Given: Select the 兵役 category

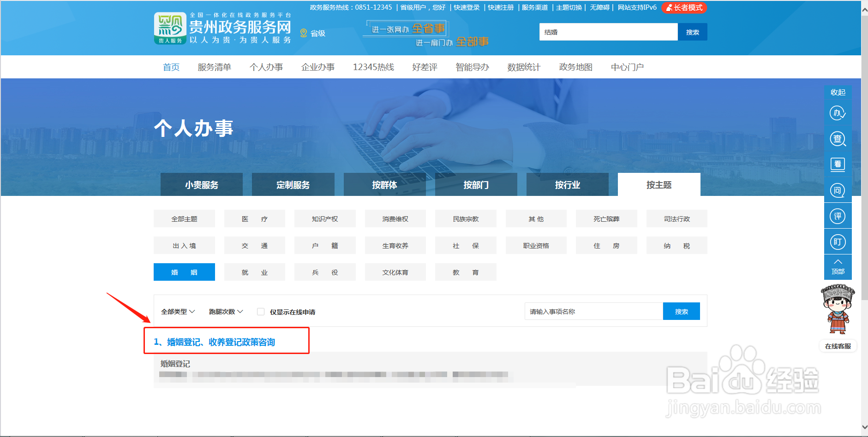Looking at the screenshot, I should [325, 272].
